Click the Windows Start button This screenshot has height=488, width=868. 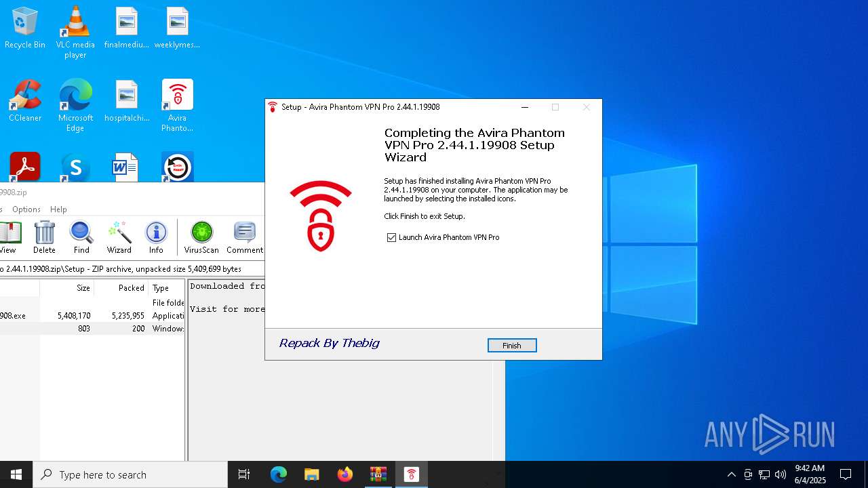coord(16,474)
